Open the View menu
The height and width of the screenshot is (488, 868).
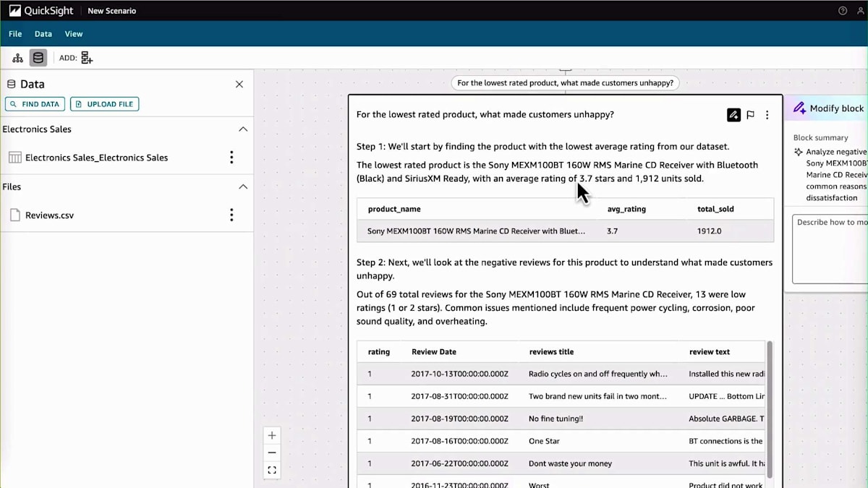click(x=74, y=34)
